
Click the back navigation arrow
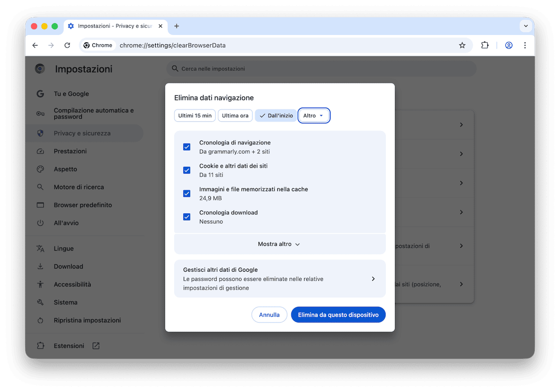tap(35, 45)
